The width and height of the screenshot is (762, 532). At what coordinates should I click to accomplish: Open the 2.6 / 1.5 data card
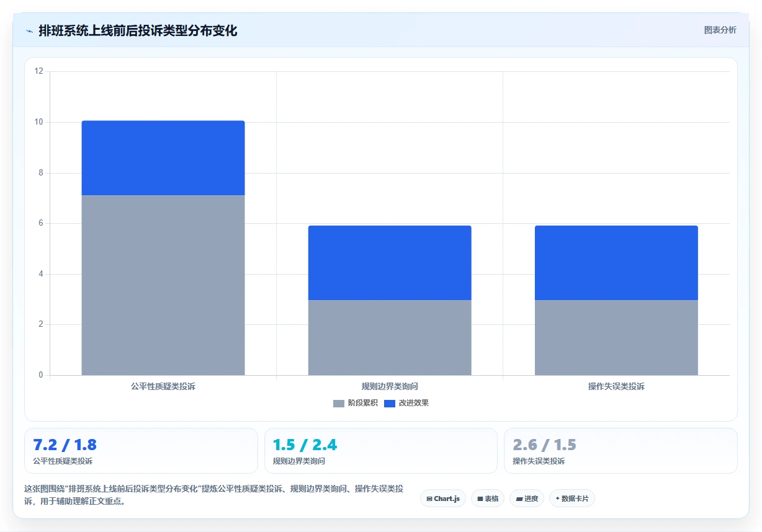click(x=621, y=451)
